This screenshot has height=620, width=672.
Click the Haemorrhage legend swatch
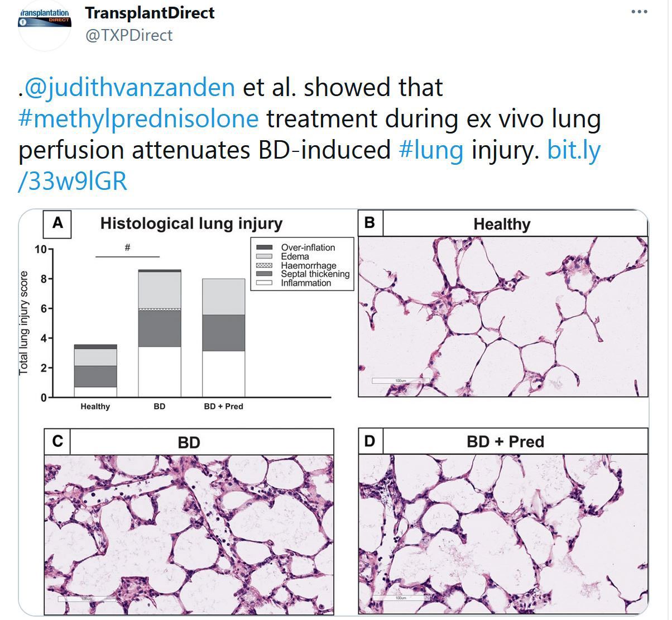pos(264,265)
